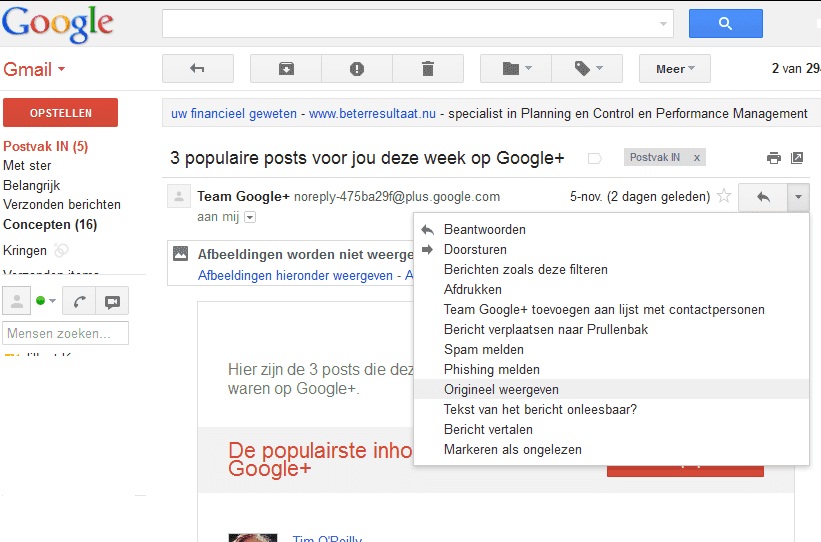The width and height of the screenshot is (821, 542).
Task: Click the 'Mensen zoeken' chat search field
Action: 65,333
